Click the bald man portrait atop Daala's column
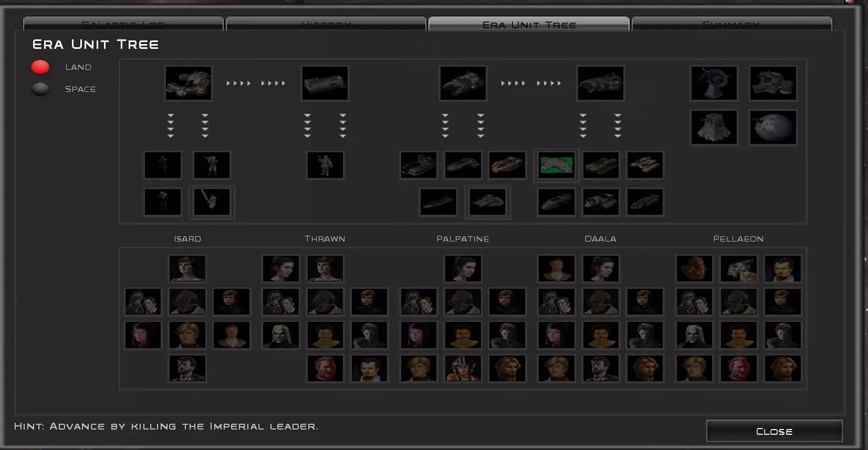The image size is (868, 450). (557, 268)
